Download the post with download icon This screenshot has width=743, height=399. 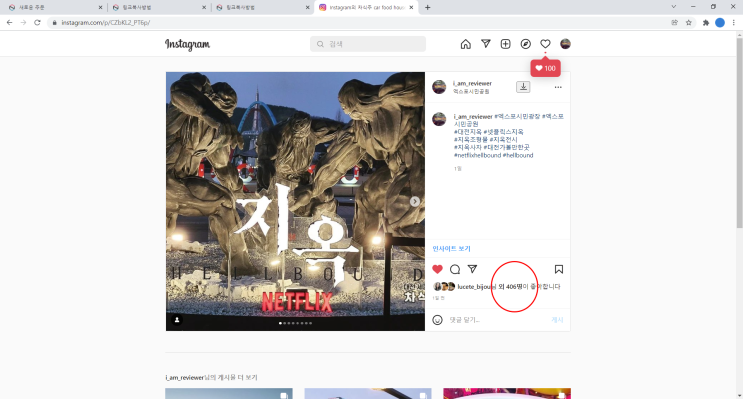click(523, 87)
